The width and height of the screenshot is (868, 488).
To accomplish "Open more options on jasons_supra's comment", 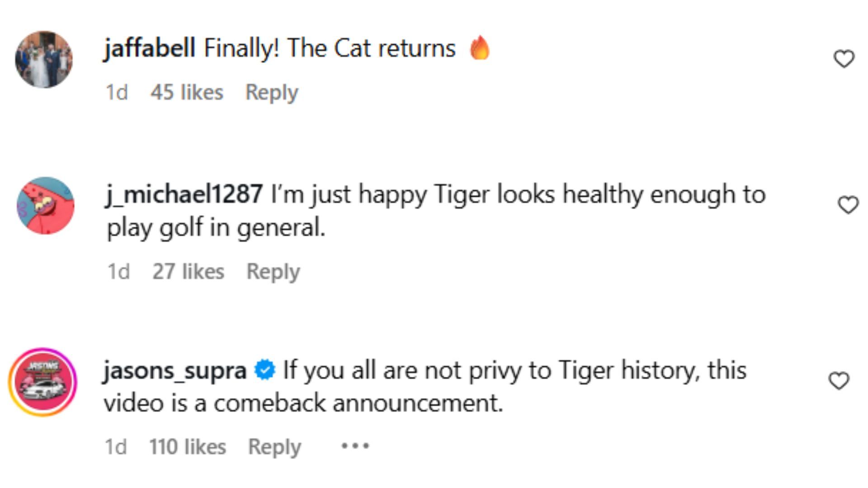I will (355, 446).
